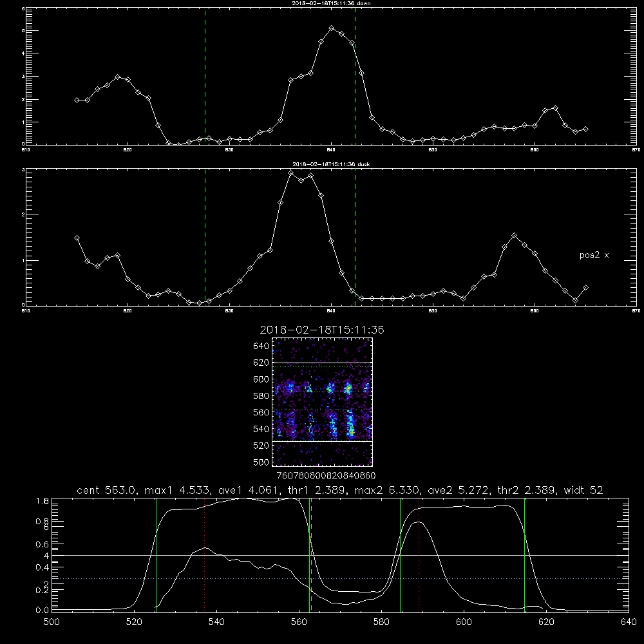Click the heatmap x-axis tick labels 760–860

[x=326, y=475]
